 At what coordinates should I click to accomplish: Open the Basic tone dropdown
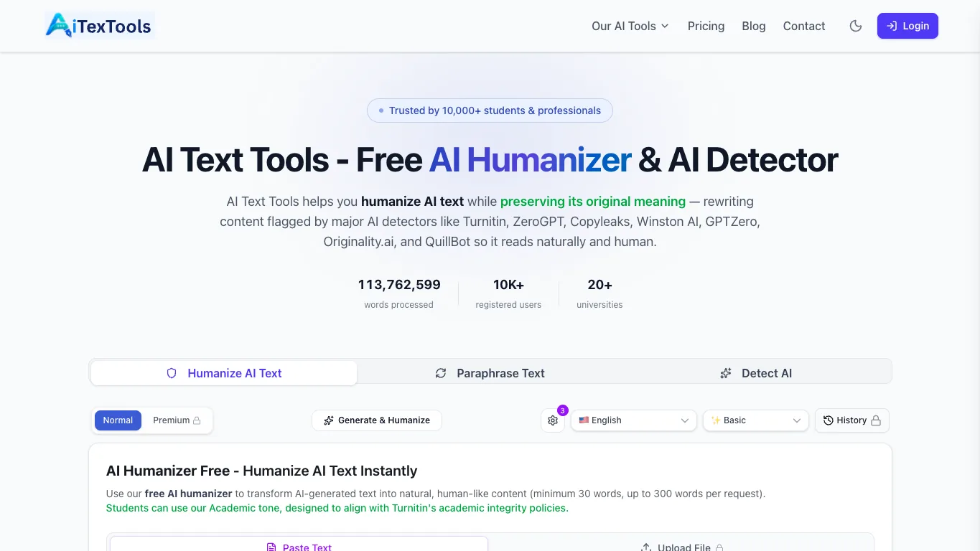point(756,420)
